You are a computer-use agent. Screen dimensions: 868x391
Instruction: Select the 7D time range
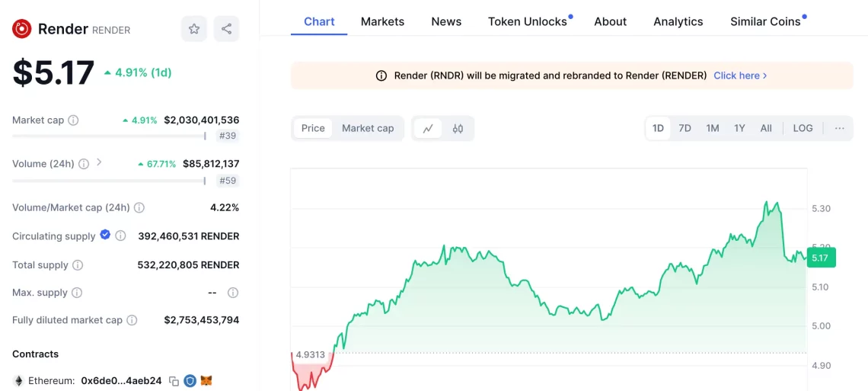(685, 128)
